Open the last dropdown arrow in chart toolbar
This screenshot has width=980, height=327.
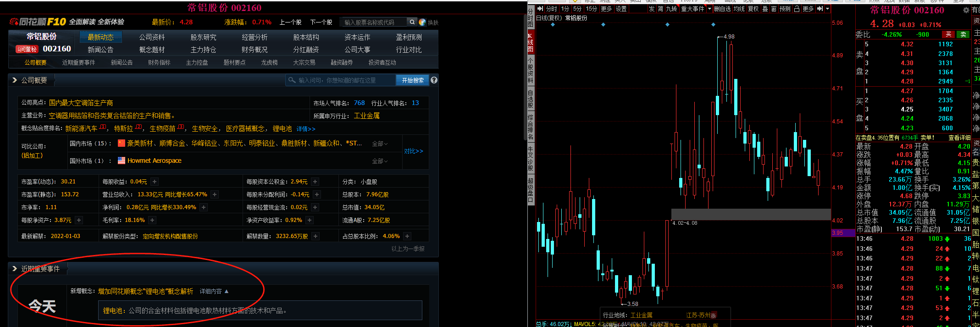coord(827,9)
